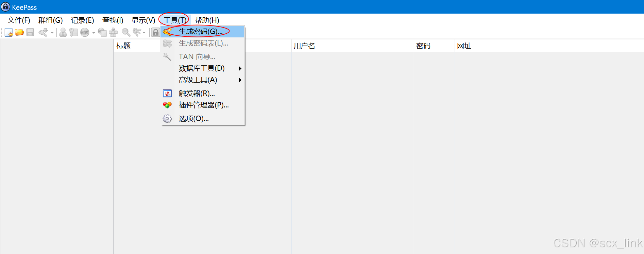Expand the Add Entry dropdown arrow
This screenshot has height=254, width=644.
point(52,33)
